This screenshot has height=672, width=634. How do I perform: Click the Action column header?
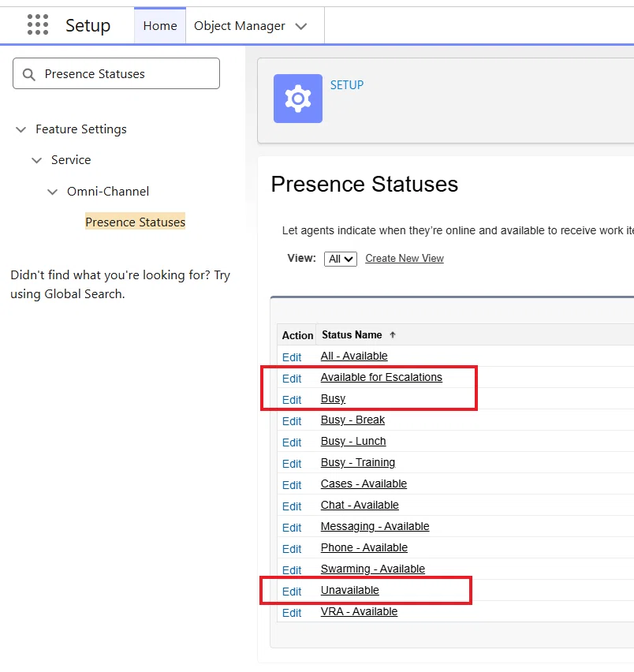click(x=297, y=335)
